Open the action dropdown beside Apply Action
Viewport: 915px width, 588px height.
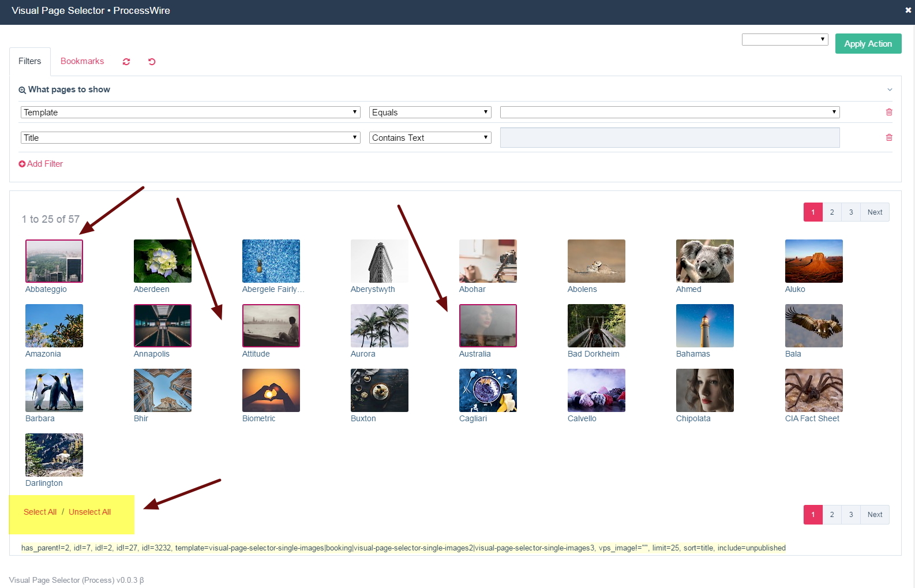[x=785, y=39]
